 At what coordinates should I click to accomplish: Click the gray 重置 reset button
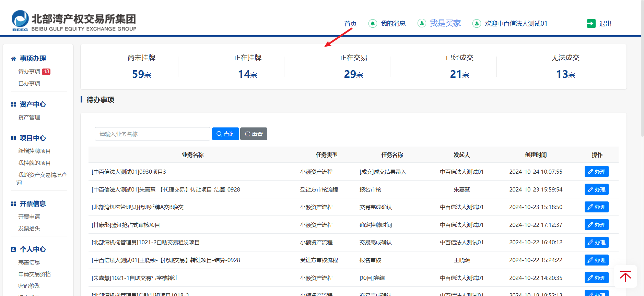click(254, 134)
